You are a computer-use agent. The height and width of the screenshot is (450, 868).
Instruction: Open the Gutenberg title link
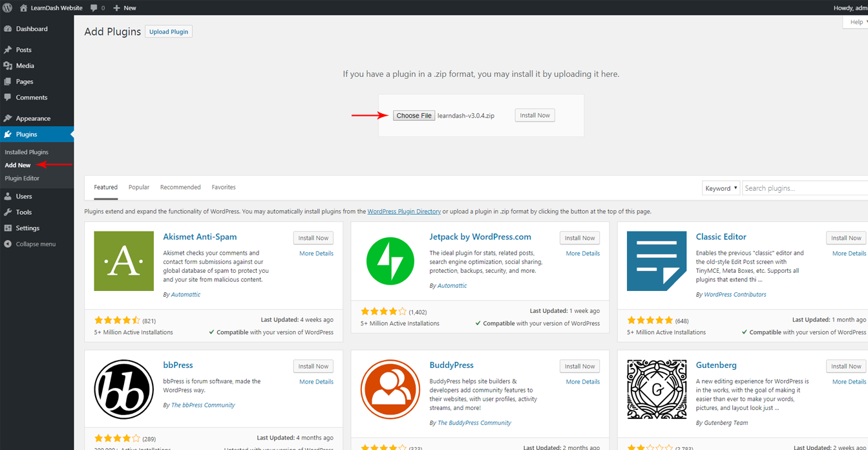point(716,365)
